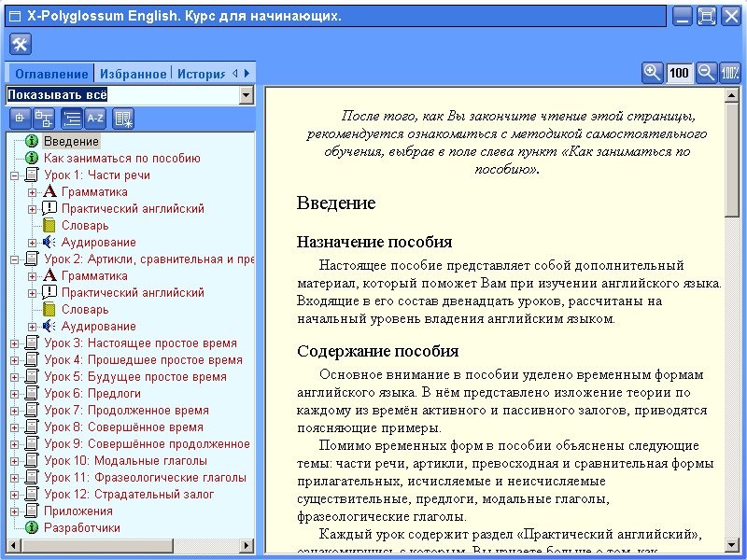Click the content pane scroll up arrow

(x=731, y=95)
